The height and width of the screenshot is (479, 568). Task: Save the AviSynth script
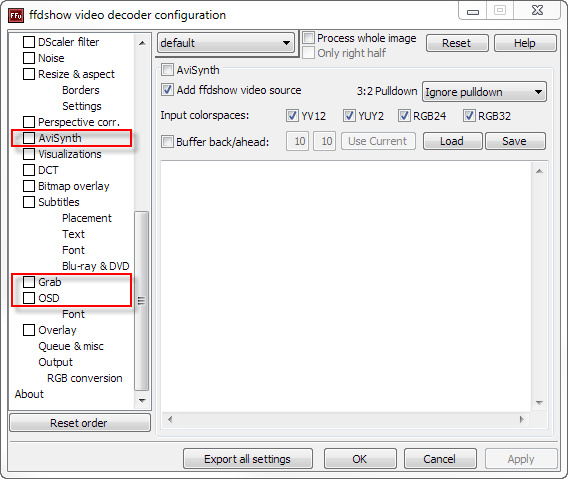(515, 141)
